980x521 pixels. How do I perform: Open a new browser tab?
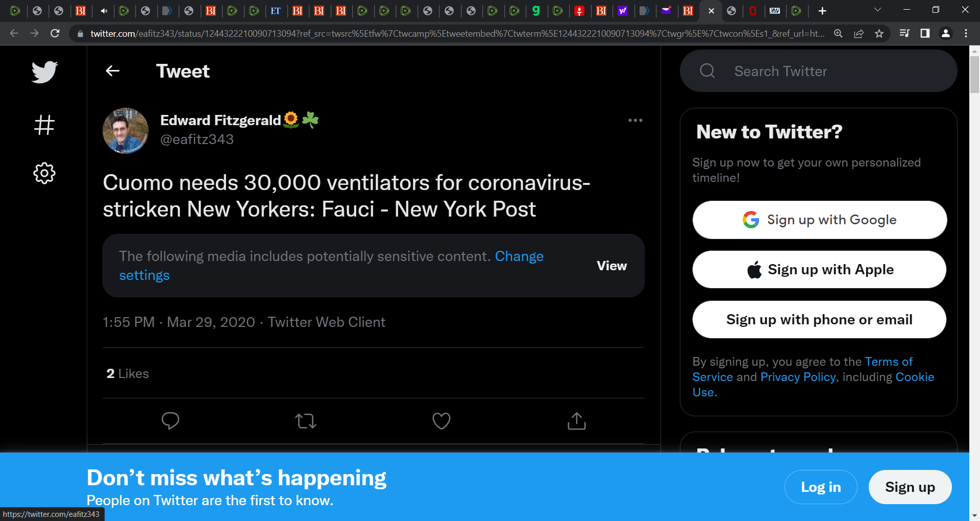tap(822, 11)
